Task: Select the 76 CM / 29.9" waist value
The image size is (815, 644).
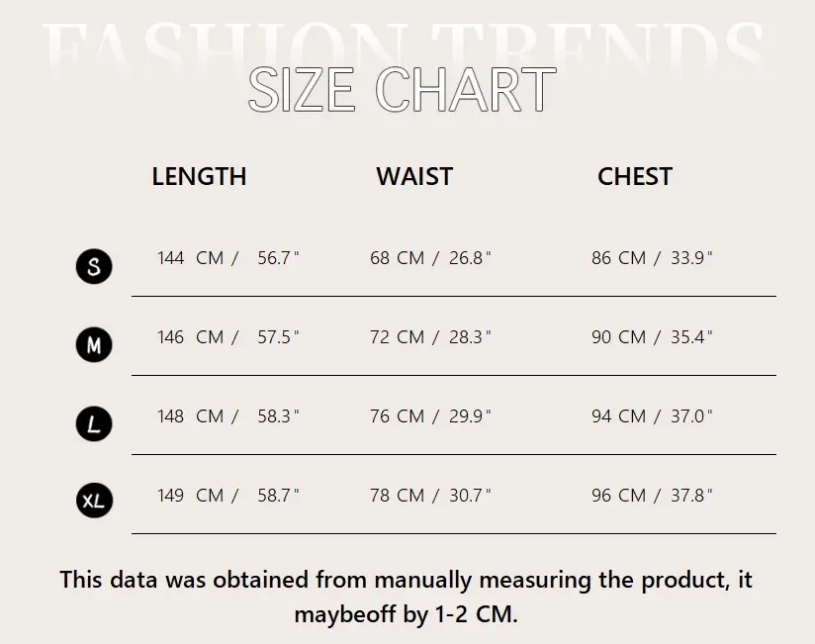Action: 430,416
